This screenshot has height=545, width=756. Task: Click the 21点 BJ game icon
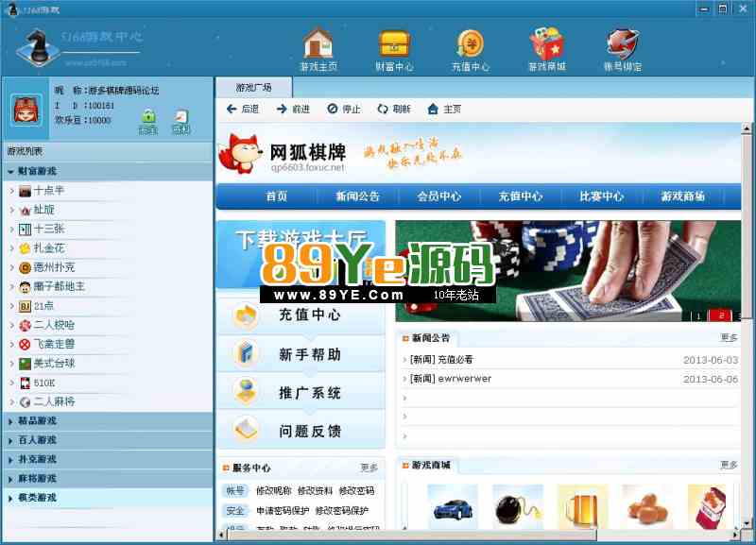tap(25, 306)
